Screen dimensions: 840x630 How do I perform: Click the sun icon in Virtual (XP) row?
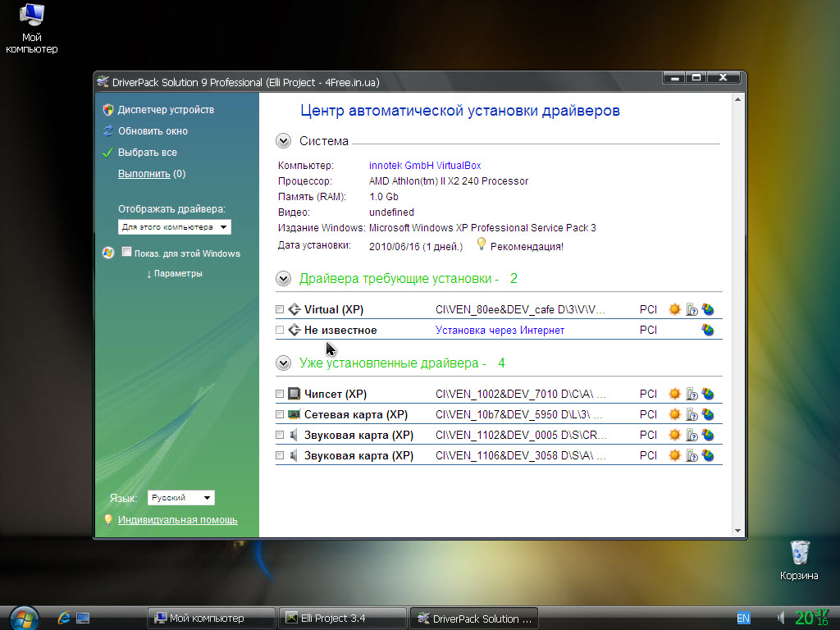point(674,309)
